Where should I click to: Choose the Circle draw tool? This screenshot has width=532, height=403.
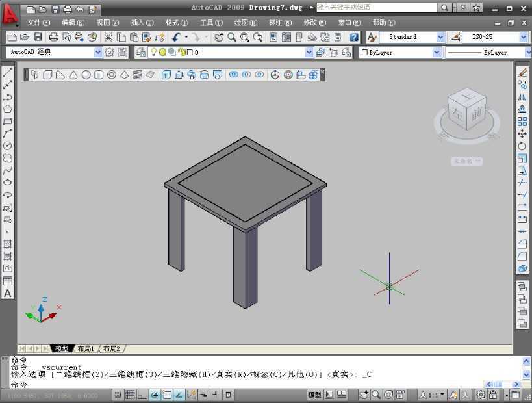(7, 146)
